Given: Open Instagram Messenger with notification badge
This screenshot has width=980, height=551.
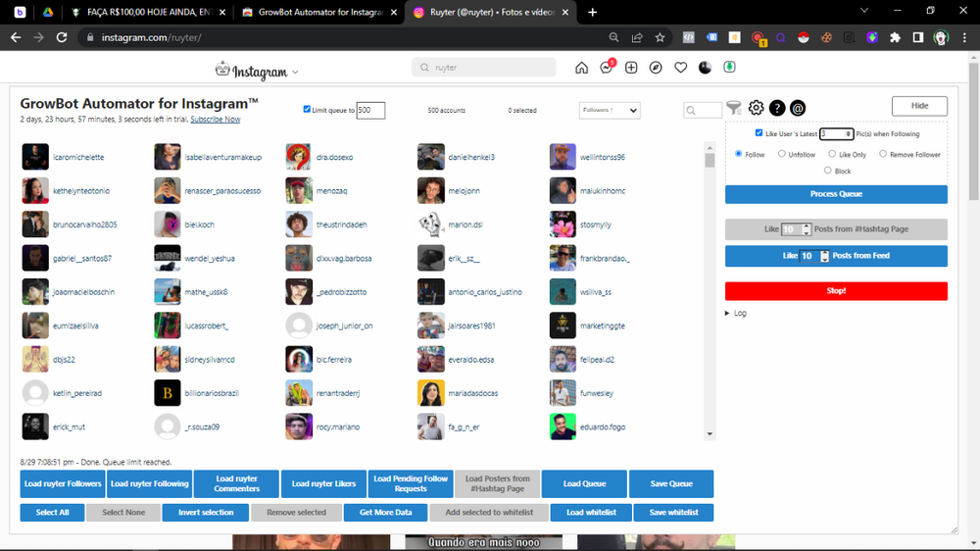Looking at the screenshot, I should tap(607, 67).
